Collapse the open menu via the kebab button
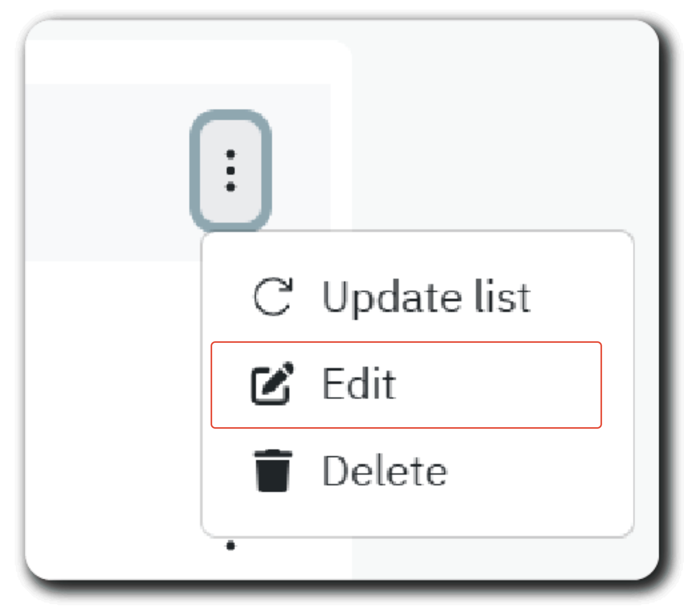The width and height of the screenshot is (684, 616). coord(230,171)
